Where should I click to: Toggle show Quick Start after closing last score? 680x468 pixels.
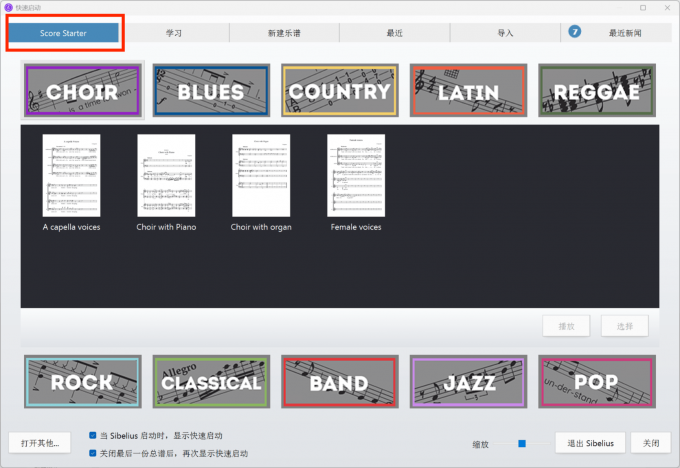(93, 453)
